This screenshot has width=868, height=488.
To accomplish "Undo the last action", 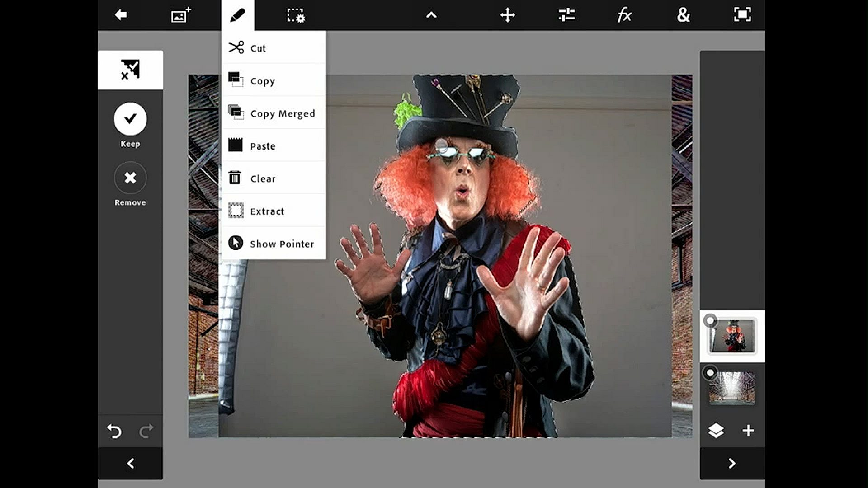I will point(114,431).
